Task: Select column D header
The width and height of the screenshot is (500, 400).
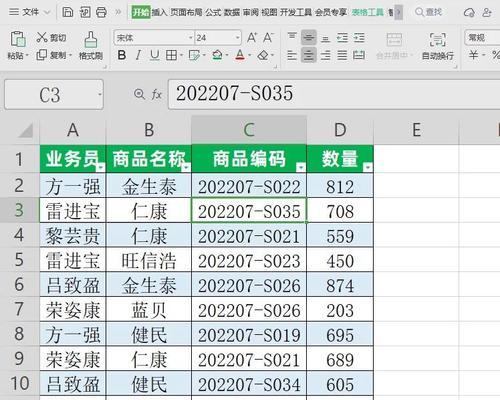Action: 340,130
